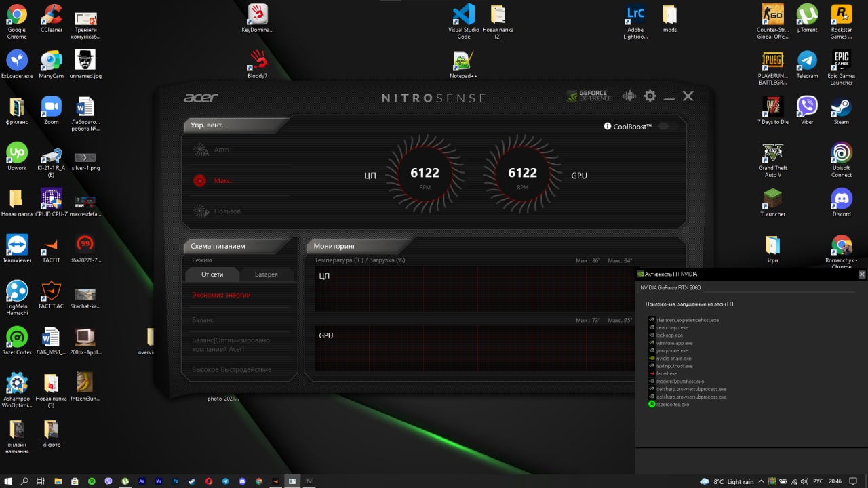Select nvidia share.exe in GPU activity list
Viewport: 868px width, 488px height.
pyautogui.click(x=670, y=359)
